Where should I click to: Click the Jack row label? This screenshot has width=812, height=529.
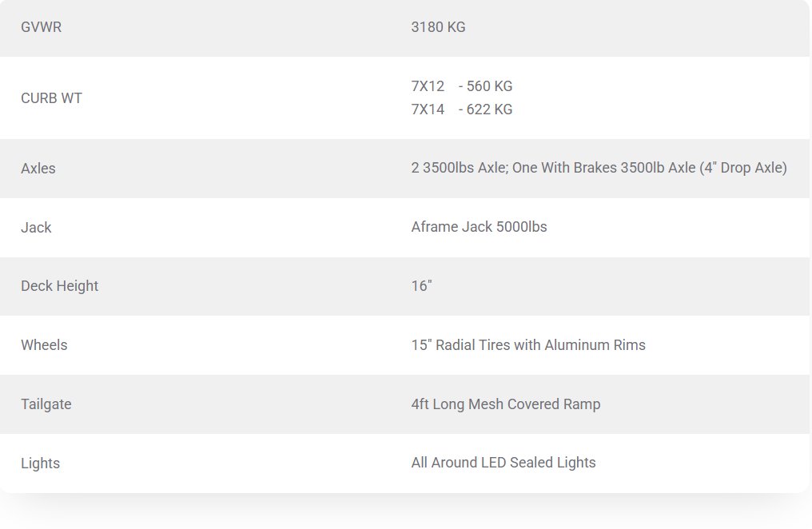(x=36, y=228)
